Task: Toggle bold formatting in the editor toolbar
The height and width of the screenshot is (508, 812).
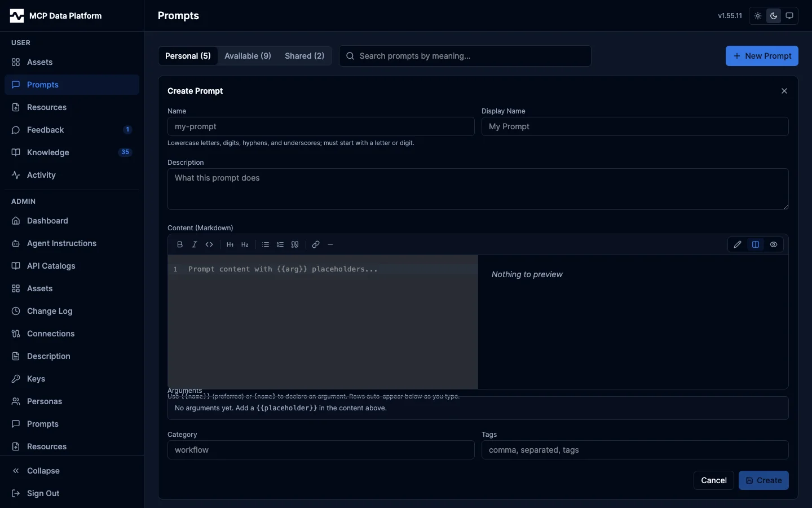Action: tap(180, 244)
